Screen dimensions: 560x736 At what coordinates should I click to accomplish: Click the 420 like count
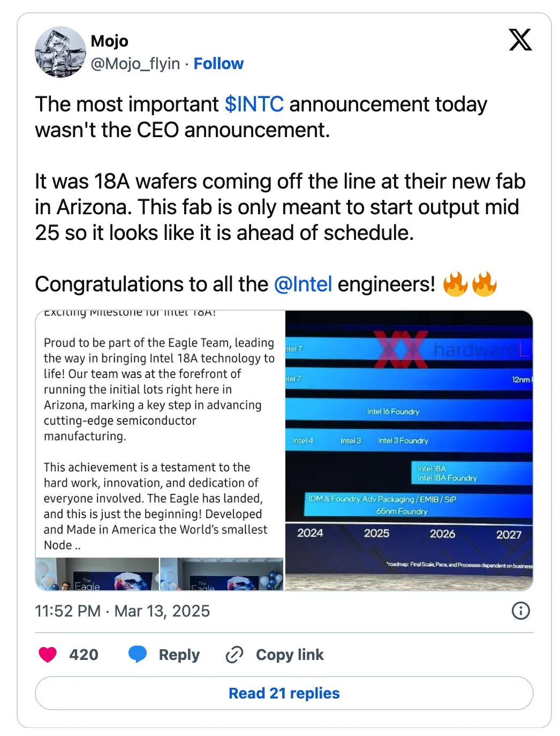pyautogui.click(x=82, y=654)
